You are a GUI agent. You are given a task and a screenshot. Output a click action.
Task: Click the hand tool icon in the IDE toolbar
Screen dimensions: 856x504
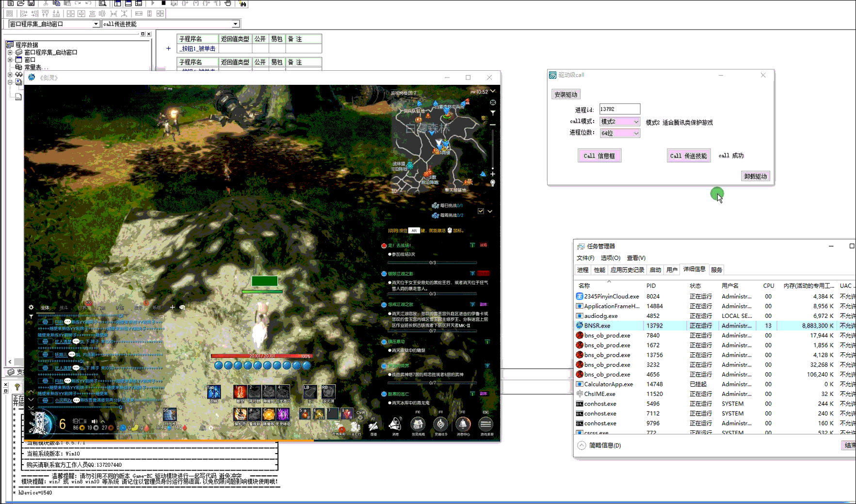[228, 3]
